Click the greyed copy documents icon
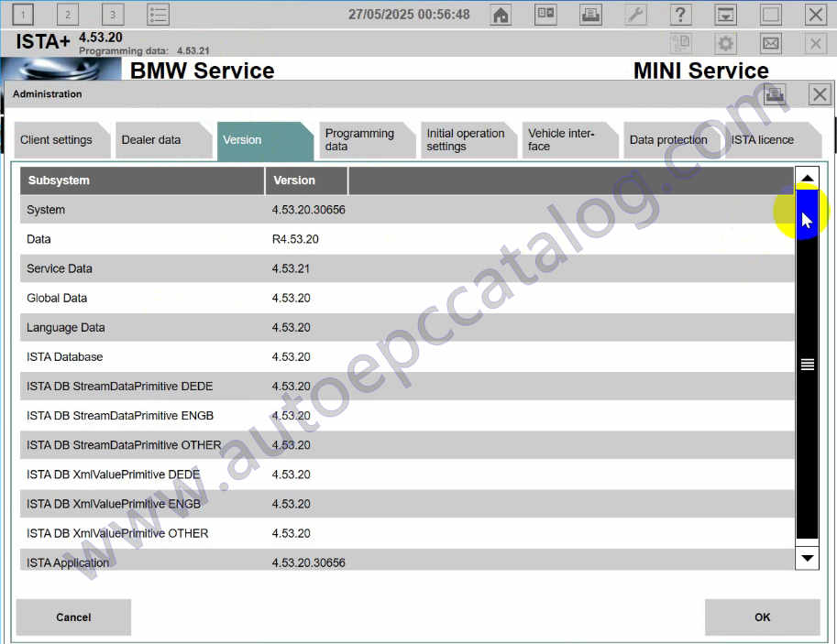This screenshot has width=837, height=644. (680, 43)
